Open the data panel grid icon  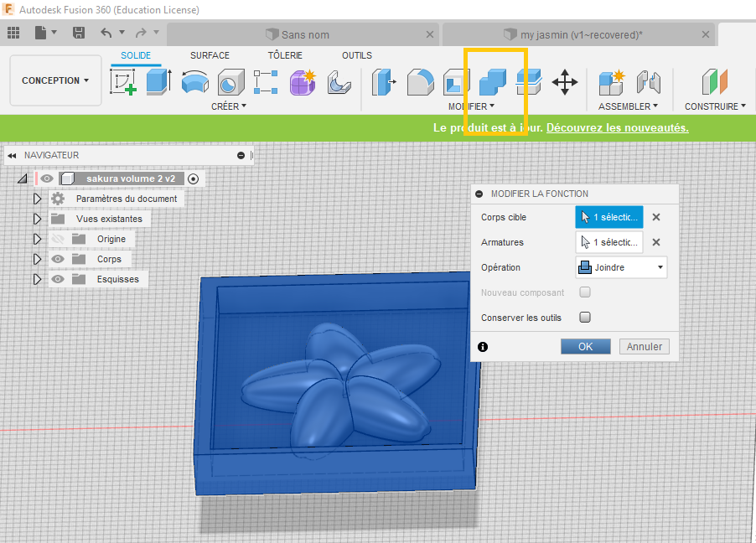(x=13, y=33)
